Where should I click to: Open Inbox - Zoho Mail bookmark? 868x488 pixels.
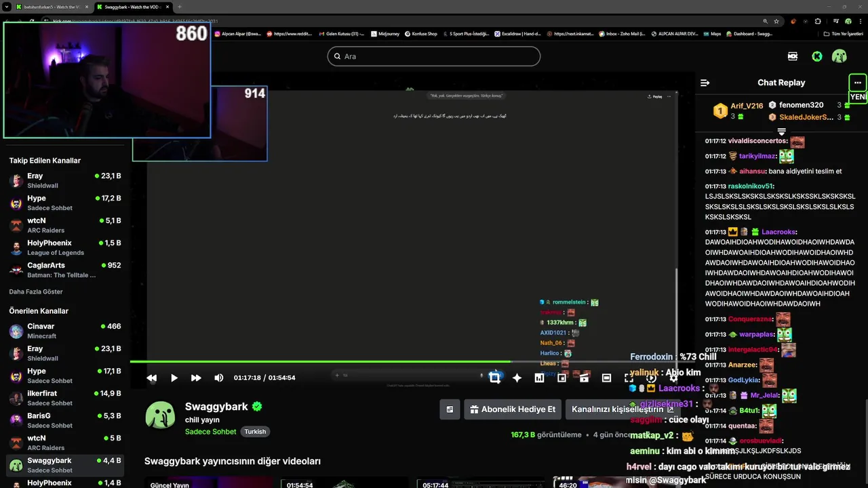[622, 33]
